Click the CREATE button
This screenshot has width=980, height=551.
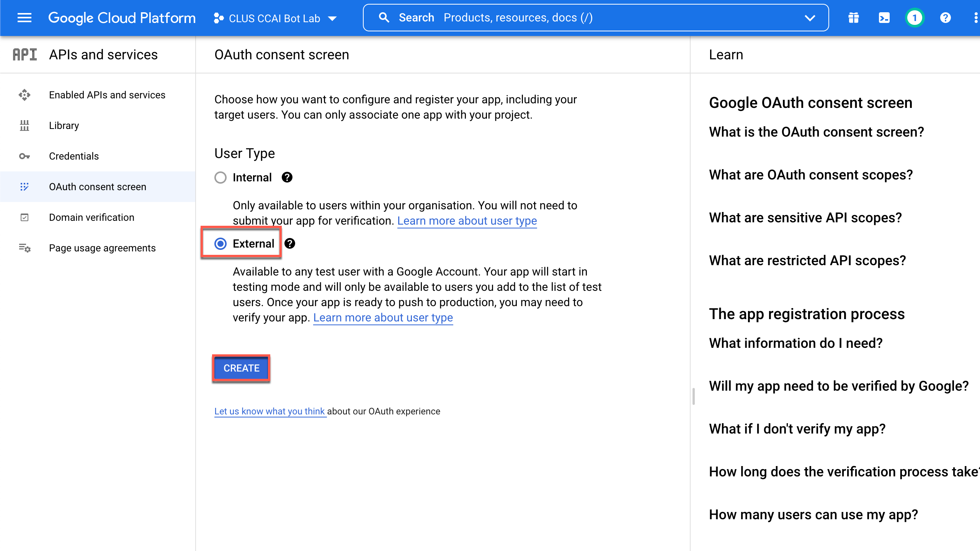tap(242, 368)
